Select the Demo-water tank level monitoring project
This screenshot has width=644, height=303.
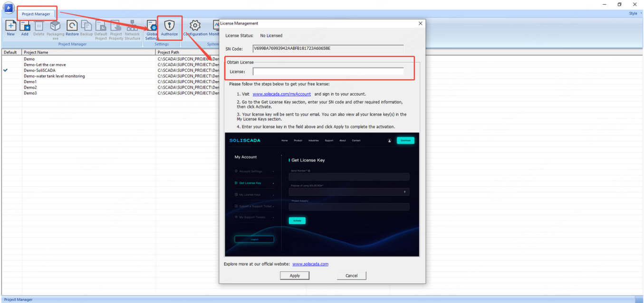coord(54,76)
